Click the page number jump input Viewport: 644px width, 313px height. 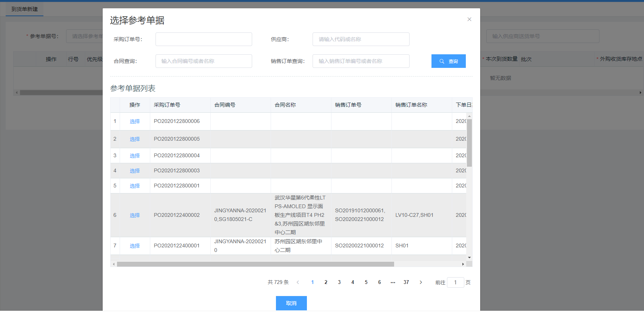[455, 282]
